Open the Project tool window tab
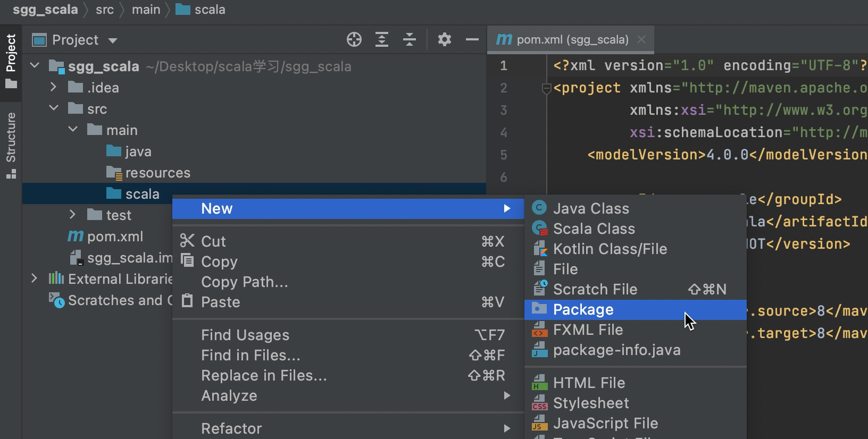 [11, 61]
